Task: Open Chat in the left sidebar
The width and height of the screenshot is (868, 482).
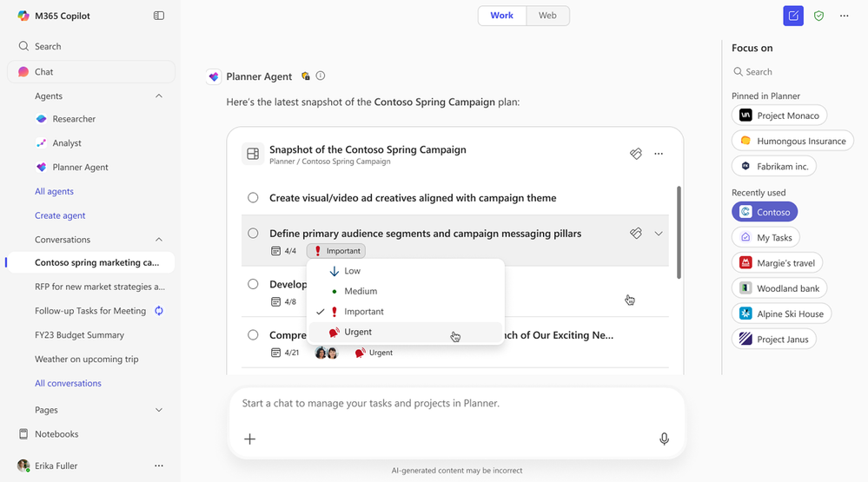Action: coord(91,72)
